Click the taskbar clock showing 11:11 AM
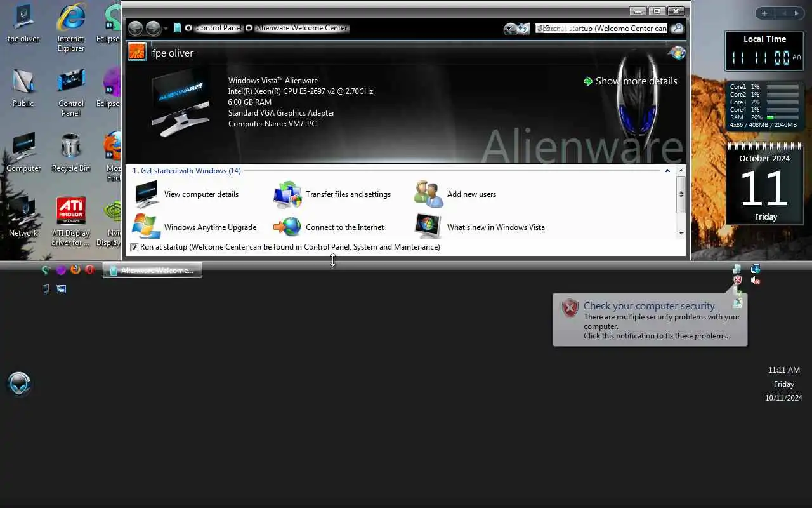This screenshot has width=812, height=508. coord(783,370)
